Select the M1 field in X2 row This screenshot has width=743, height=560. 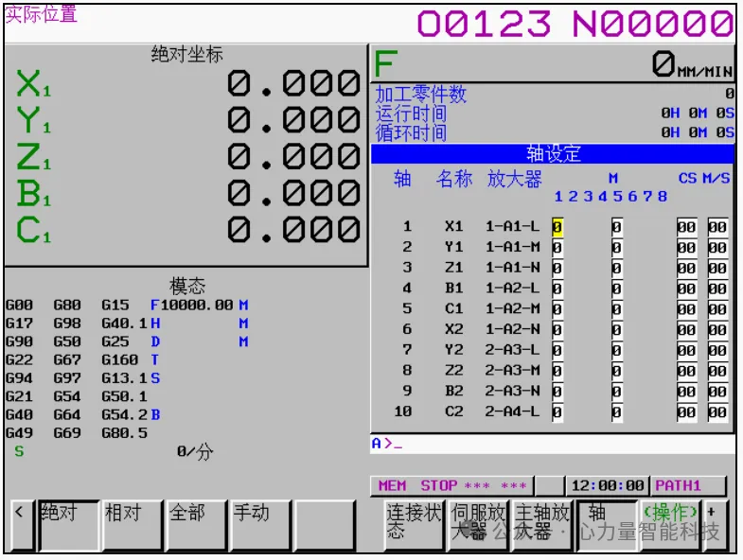557,330
